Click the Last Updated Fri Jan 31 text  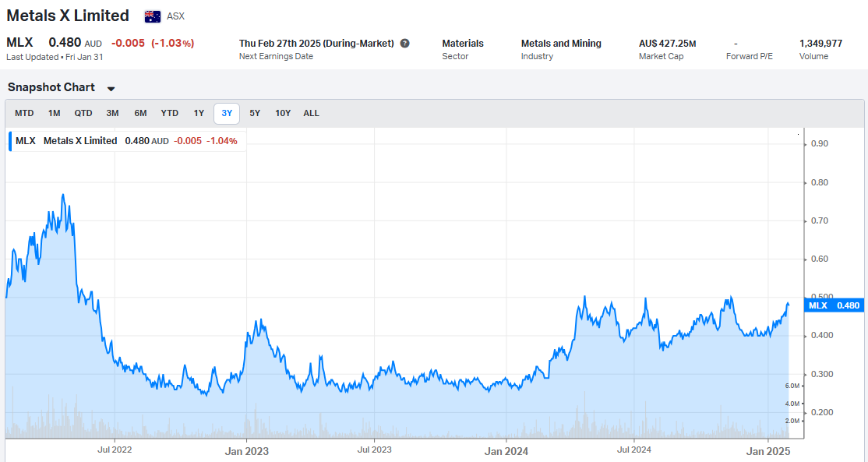tap(55, 57)
